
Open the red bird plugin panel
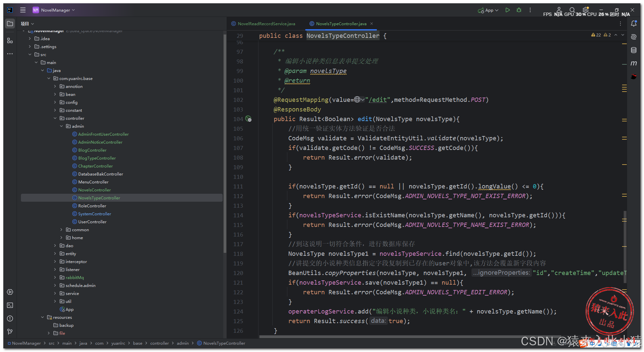click(x=634, y=77)
